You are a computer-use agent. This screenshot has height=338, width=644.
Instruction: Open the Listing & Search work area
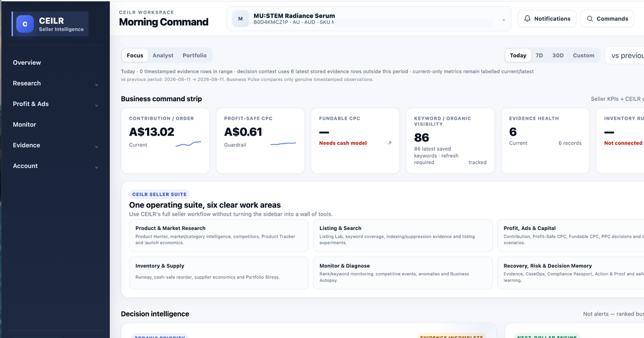pyautogui.click(x=402, y=236)
